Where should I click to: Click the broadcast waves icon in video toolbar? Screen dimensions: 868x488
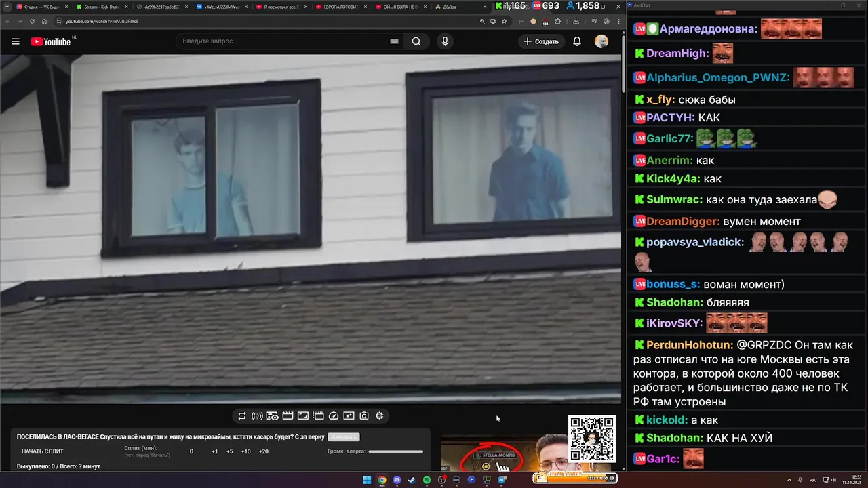[x=257, y=415]
